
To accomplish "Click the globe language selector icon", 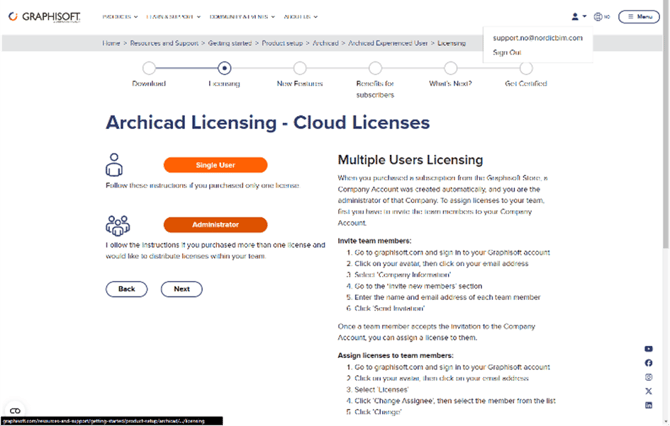I will (600, 17).
